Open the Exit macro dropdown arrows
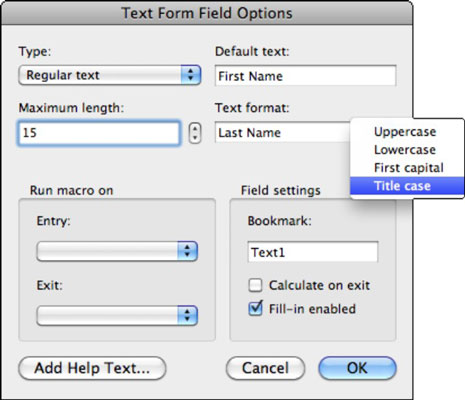 [x=187, y=315]
